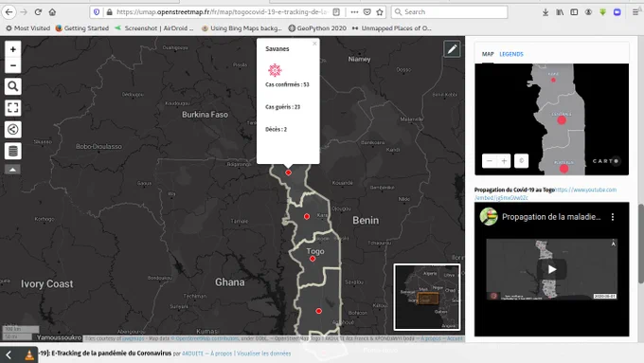This screenshot has width=644, height=363.
Task: Bookmark this page with star icon
Action: click(380, 12)
